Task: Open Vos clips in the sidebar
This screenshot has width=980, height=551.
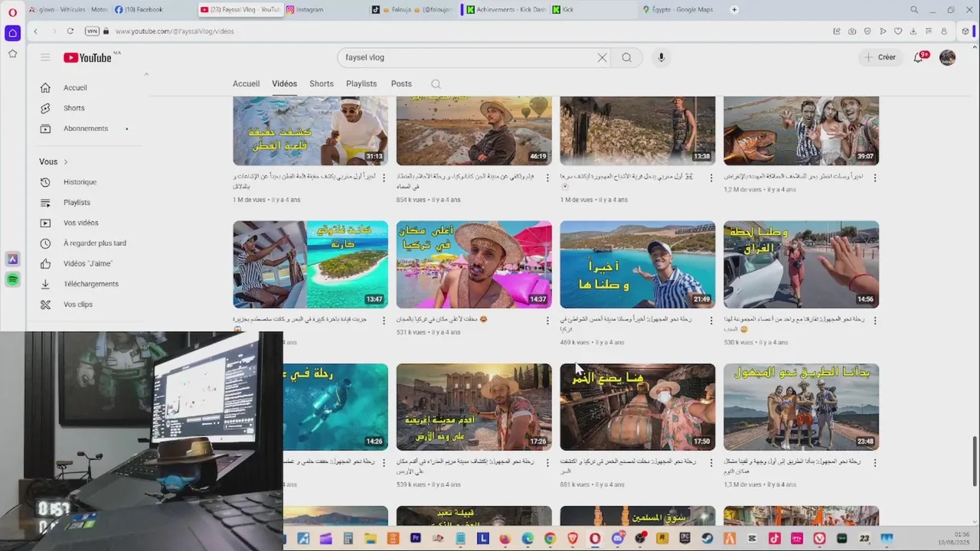Action: click(x=77, y=305)
